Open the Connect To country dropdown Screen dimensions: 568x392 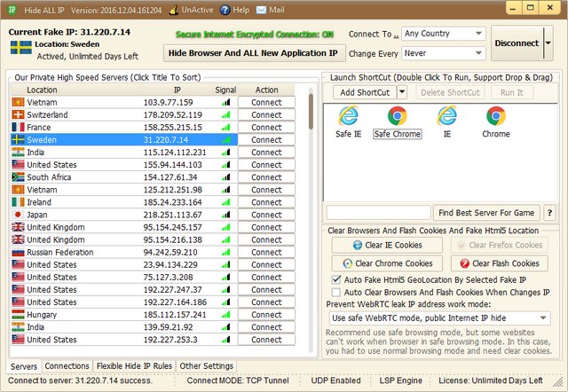[442, 34]
